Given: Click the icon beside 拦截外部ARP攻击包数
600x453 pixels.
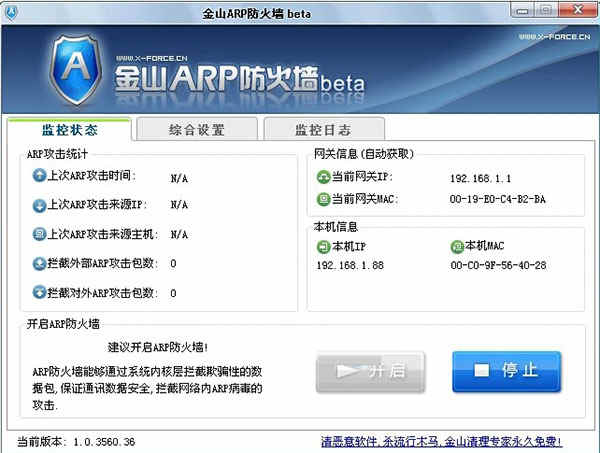Looking at the screenshot, I should point(39,263).
